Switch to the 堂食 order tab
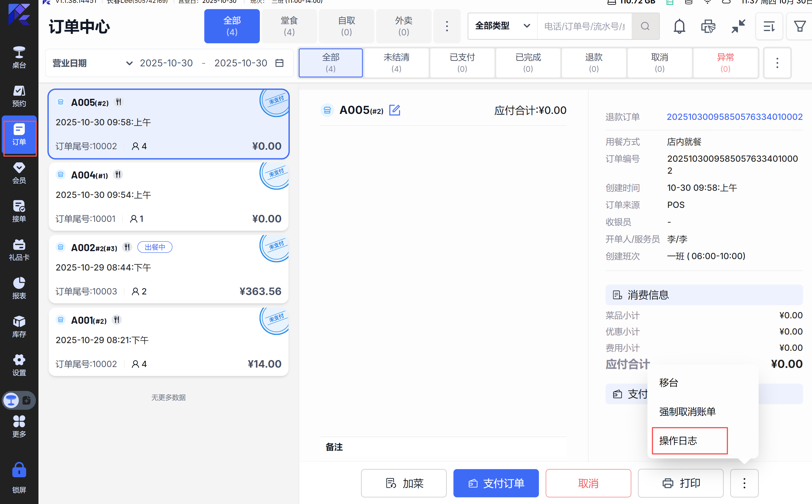This screenshot has width=812, height=504. pos(289,26)
